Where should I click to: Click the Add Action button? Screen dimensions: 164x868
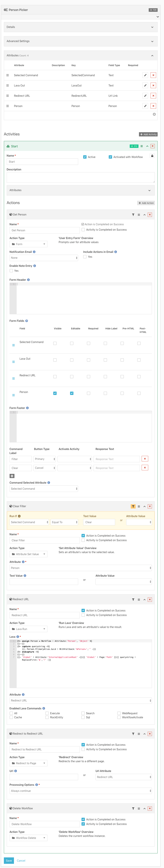tap(146, 203)
